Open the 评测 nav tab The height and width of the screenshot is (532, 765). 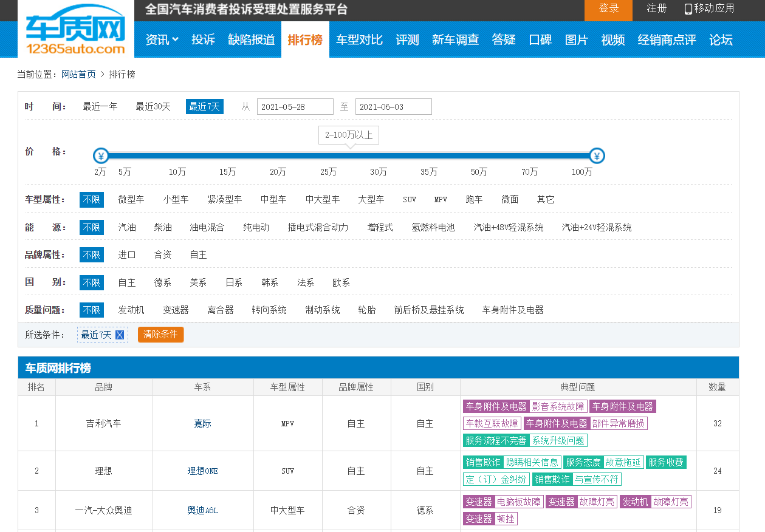408,39
